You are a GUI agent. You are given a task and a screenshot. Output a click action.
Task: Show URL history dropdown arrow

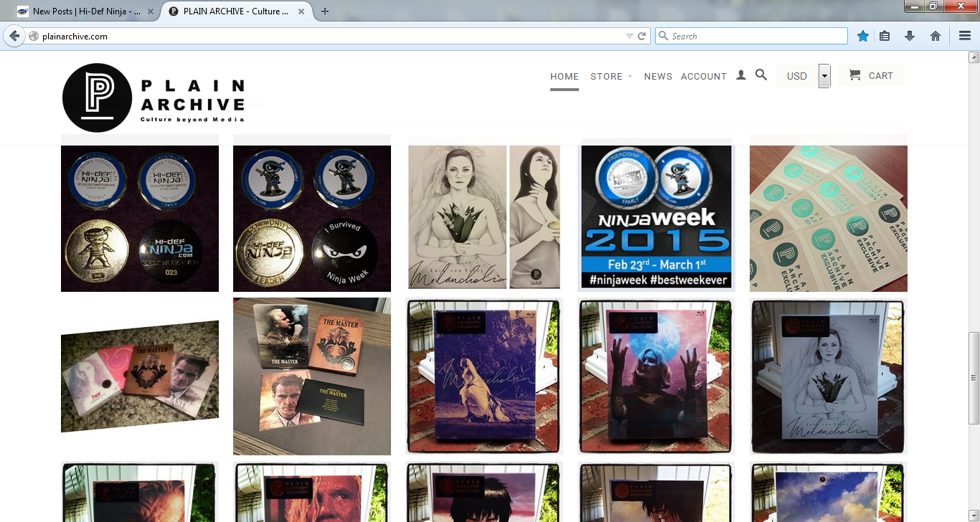coord(629,36)
